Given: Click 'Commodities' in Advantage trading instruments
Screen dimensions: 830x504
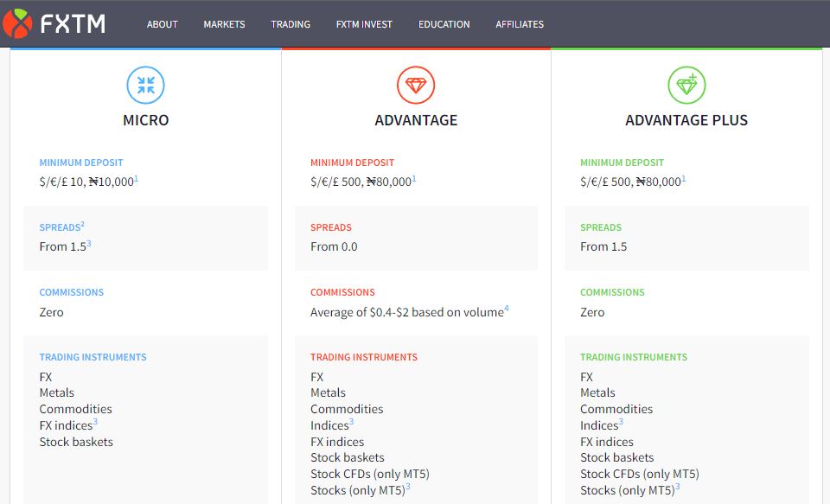Looking at the screenshot, I should click(347, 409).
